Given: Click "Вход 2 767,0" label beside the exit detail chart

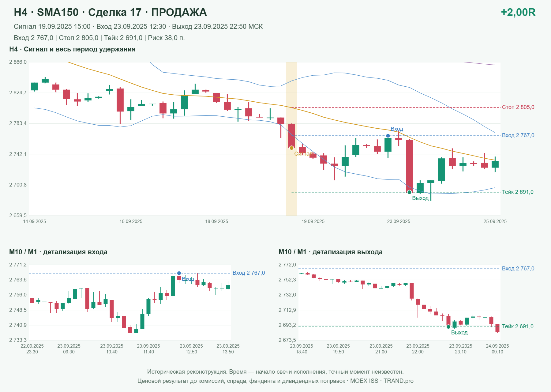Looking at the screenshot, I should pos(518,269).
